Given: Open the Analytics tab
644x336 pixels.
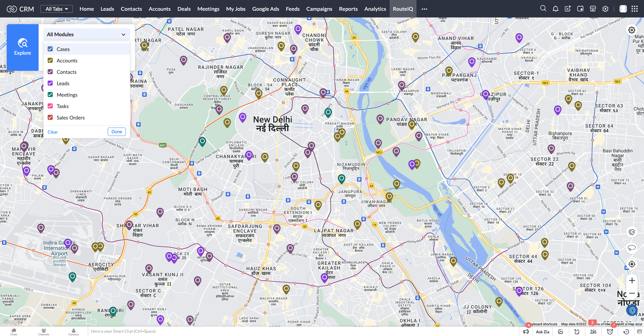Looking at the screenshot, I should click(375, 9).
